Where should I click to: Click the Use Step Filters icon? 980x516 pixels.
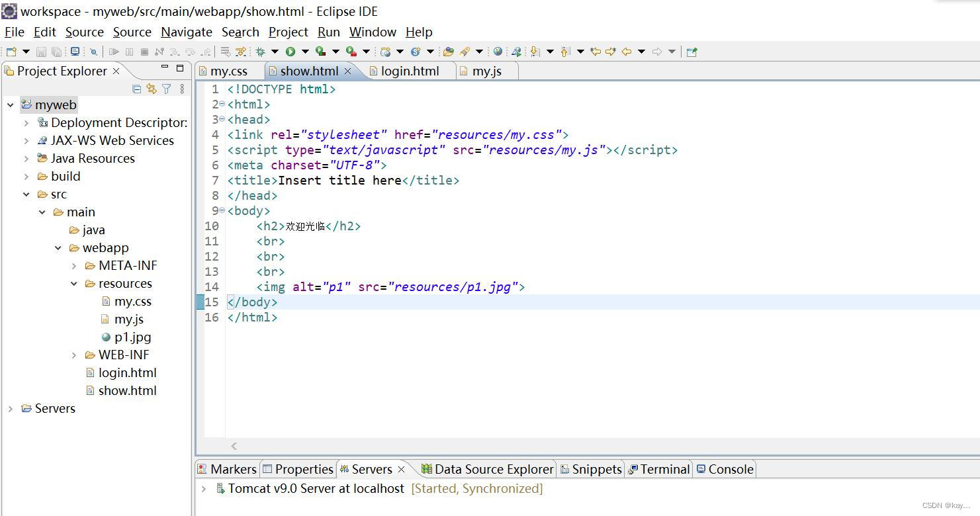241,52
